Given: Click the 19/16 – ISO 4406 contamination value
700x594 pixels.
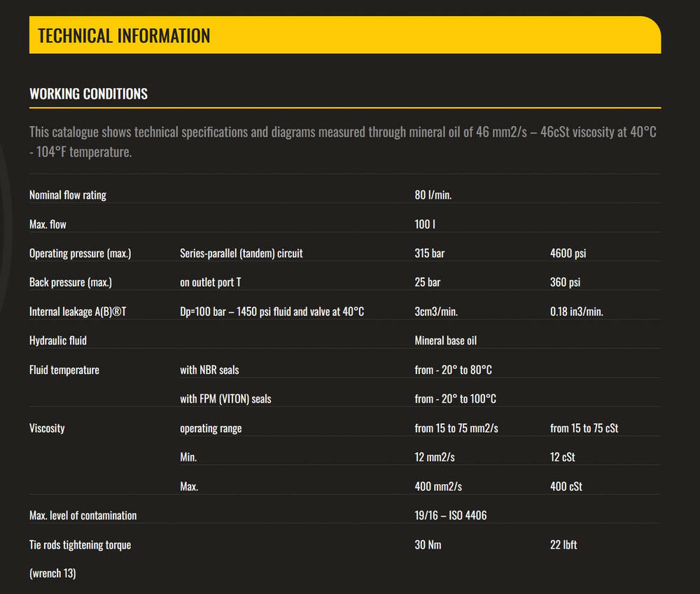Looking at the screenshot, I should pyautogui.click(x=450, y=516).
